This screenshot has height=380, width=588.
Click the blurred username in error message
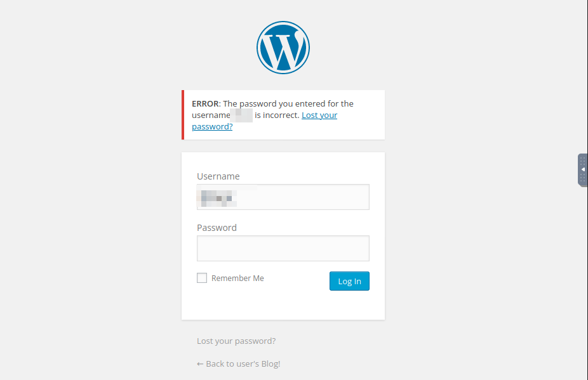coord(241,115)
